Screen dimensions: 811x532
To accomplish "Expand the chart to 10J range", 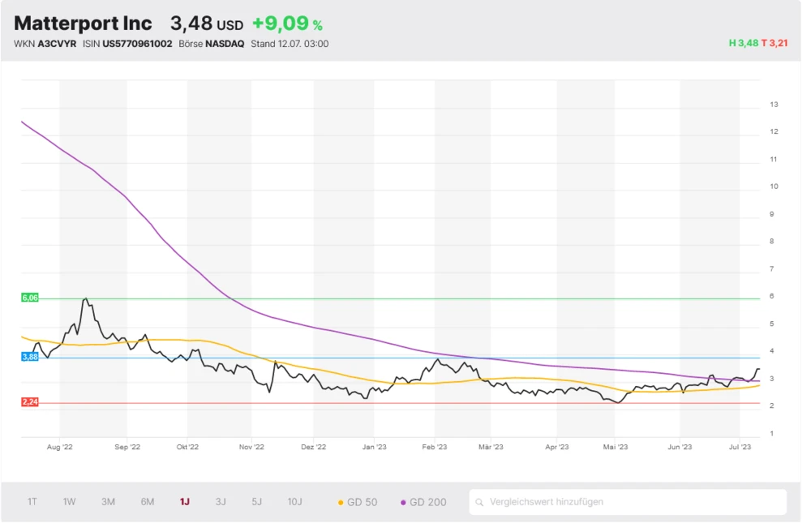I will [x=295, y=502].
